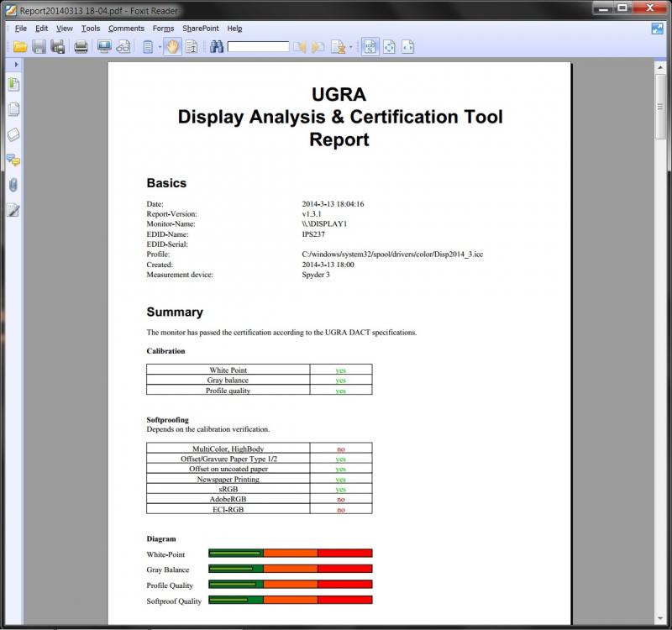This screenshot has width=672, height=630.
Task: Click the stamp tool icon
Action: point(339,47)
